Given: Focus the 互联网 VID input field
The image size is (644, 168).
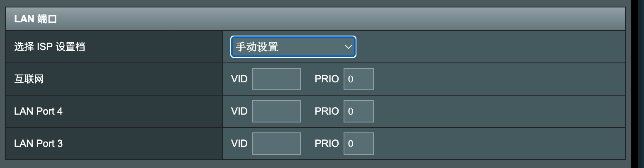Looking at the screenshot, I should point(276,79).
